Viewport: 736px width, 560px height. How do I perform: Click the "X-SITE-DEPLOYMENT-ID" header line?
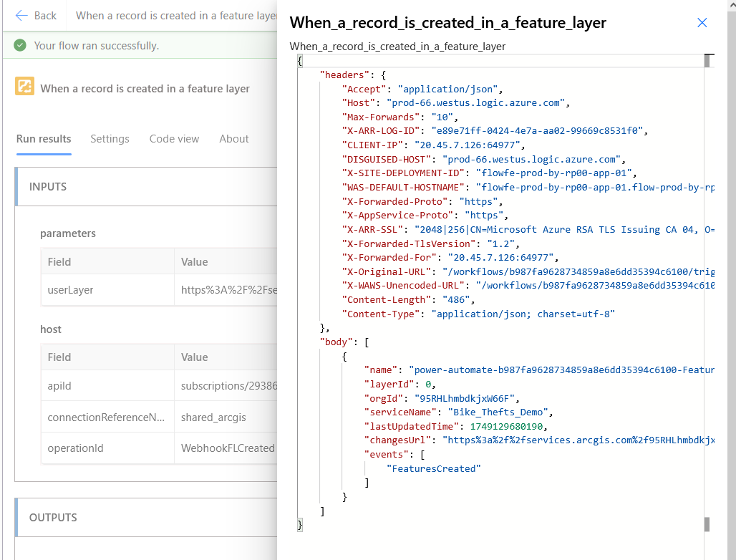(489, 173)
